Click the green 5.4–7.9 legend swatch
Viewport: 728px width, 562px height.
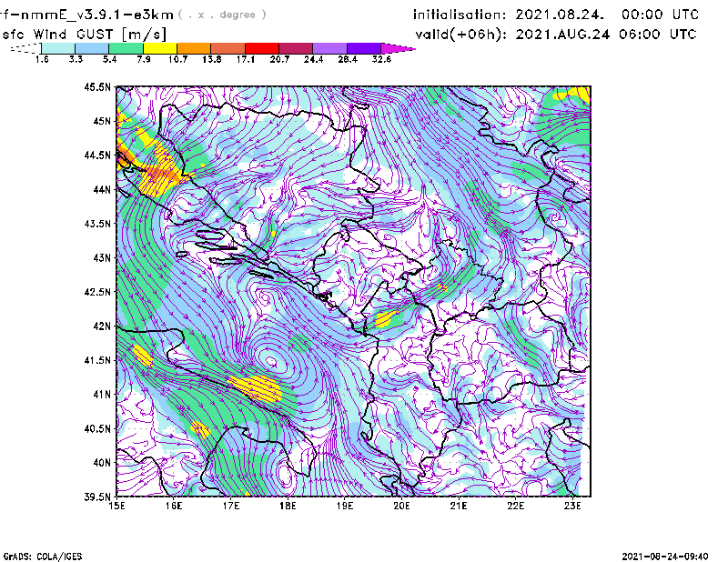click(x=126, y=48)
